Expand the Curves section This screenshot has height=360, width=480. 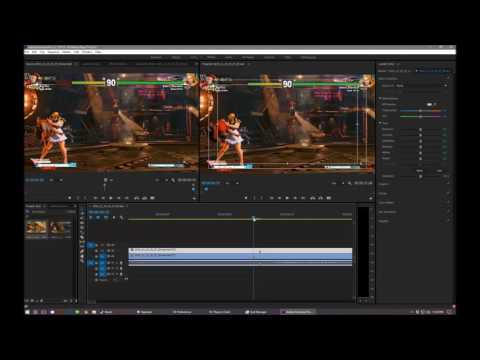pyautogui.click(x=383, y=193)
